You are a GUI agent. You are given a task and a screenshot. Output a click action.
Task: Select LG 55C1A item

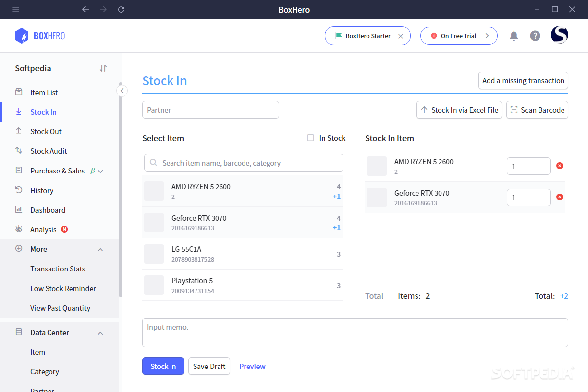point(243,254)
